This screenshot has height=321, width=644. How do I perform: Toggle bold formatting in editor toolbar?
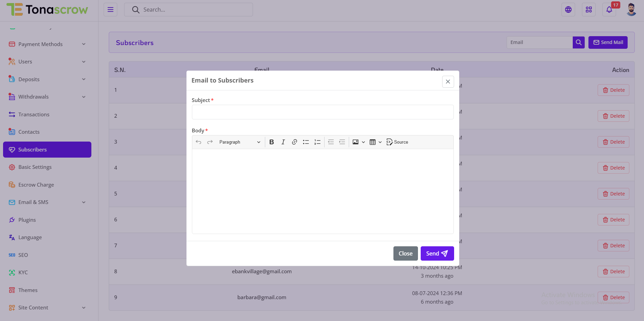coord(271,142)
